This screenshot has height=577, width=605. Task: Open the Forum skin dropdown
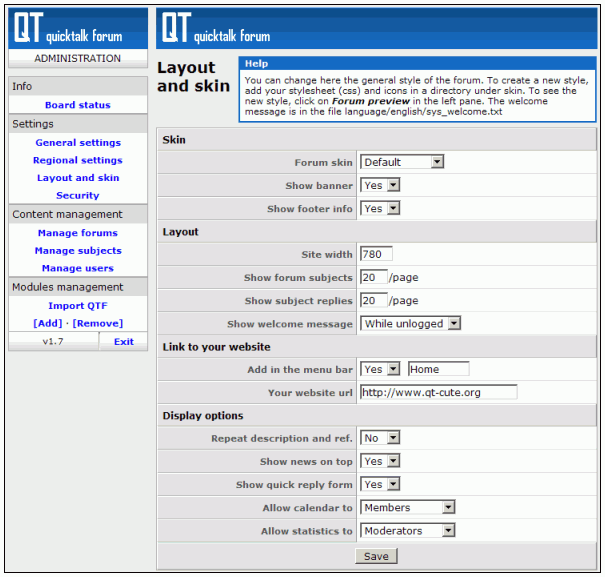[x=402, y=162]
